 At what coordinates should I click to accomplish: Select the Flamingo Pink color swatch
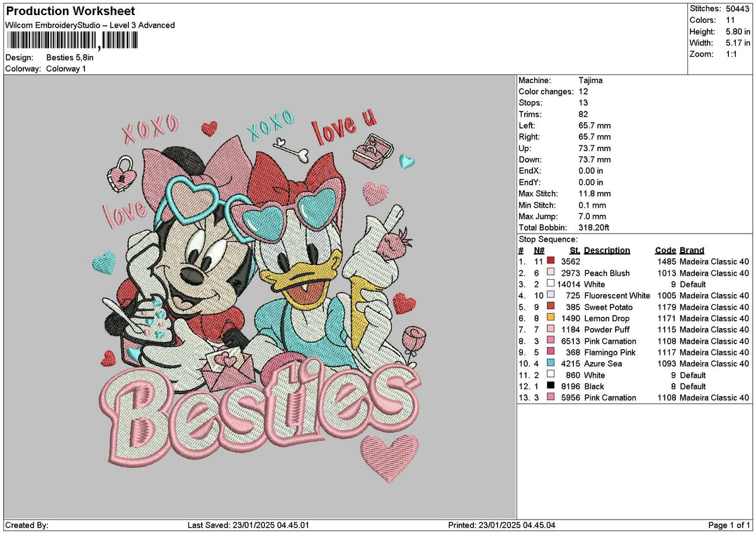[x=551, y=351]
